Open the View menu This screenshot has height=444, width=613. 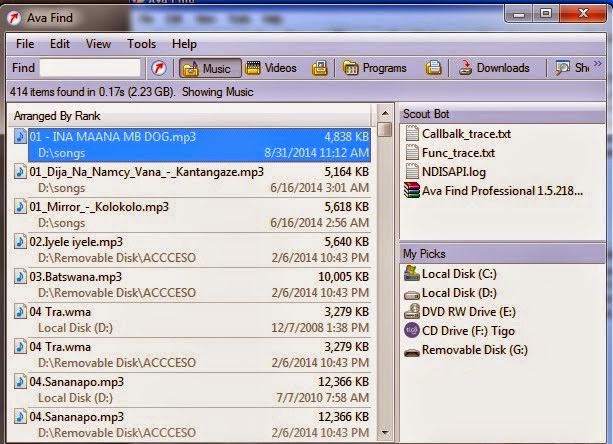[x=99, y=44]
